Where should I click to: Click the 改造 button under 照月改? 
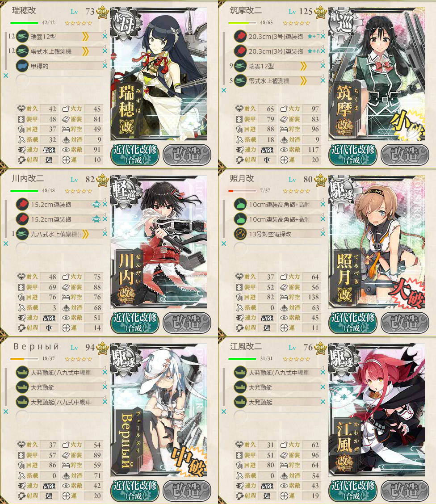405,323
